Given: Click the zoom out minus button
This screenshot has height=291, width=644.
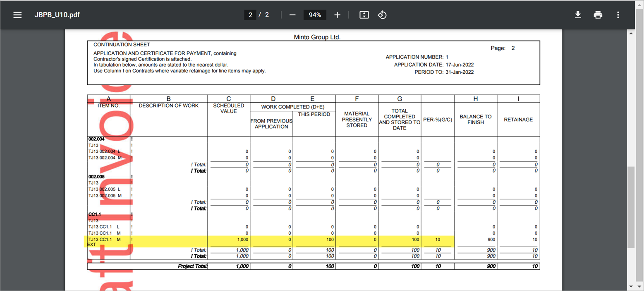Looking at the screenshot, I should click(x=292, y=15).
